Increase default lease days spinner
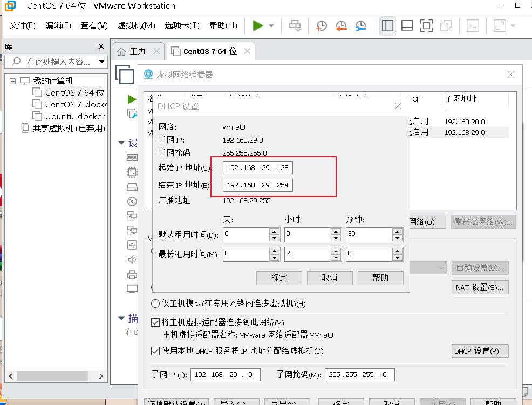Screen dimensions: 532x405 [274, 232]
